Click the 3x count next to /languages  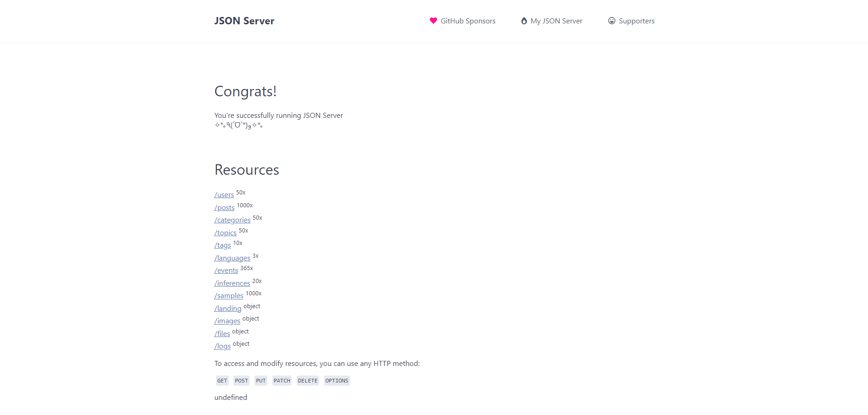tap(255, 256)
